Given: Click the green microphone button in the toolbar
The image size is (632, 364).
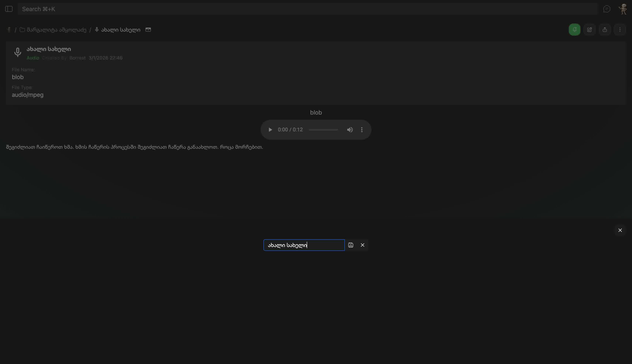Looking at the screenshot, I should 575,30.
